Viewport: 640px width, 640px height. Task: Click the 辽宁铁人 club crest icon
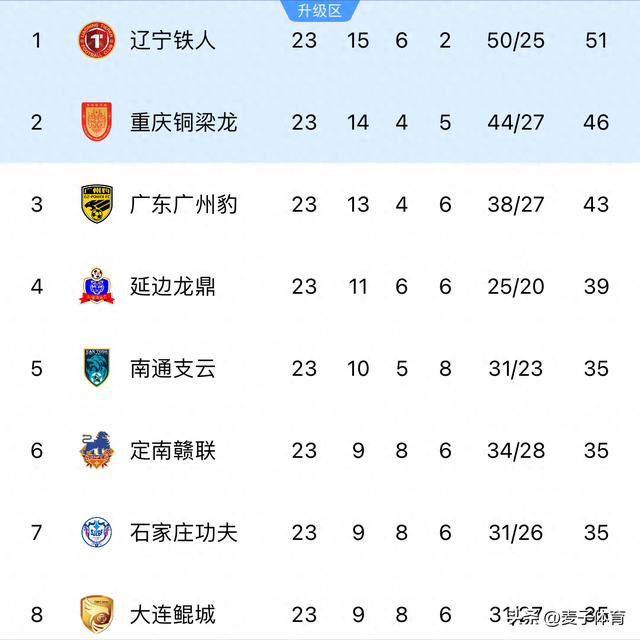point(97,40)
